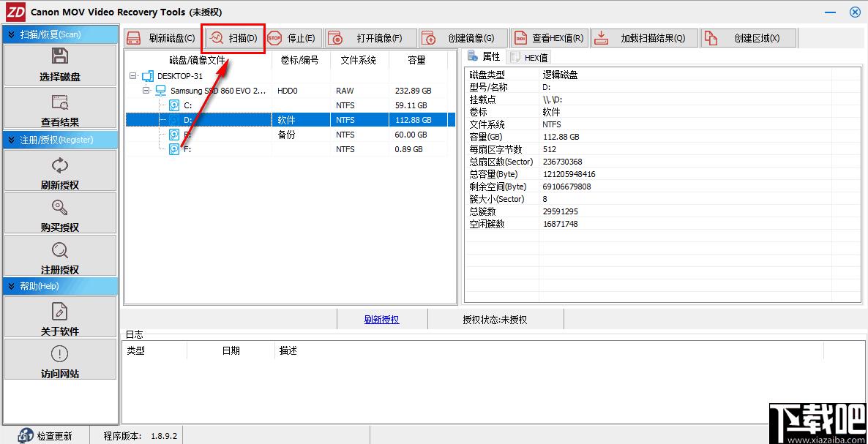Viewport: 868px width, 444px height.
Task: Click the 授权状态:未授权 status text
Action: [x=495, y=320]
